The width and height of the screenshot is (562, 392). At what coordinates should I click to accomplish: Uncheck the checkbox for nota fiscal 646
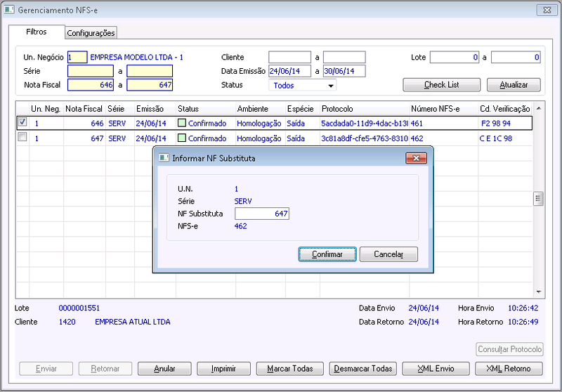[x=22, y=122]
